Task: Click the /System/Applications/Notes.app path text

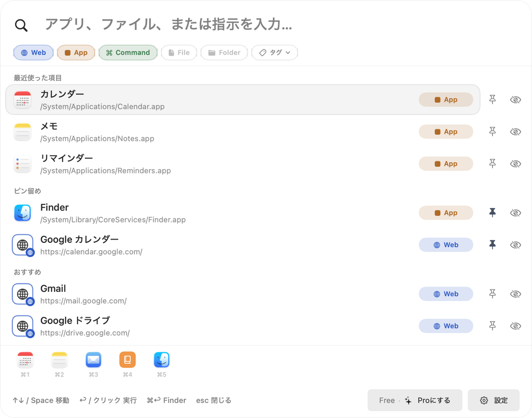Action: click(97, 139)
